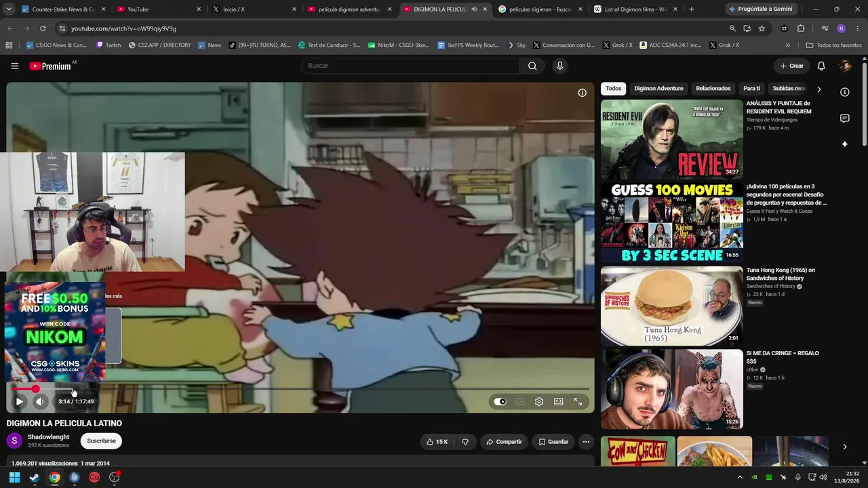The image size is (868, 488).
Task: Reload the page
Action: (x=43, y=28)
